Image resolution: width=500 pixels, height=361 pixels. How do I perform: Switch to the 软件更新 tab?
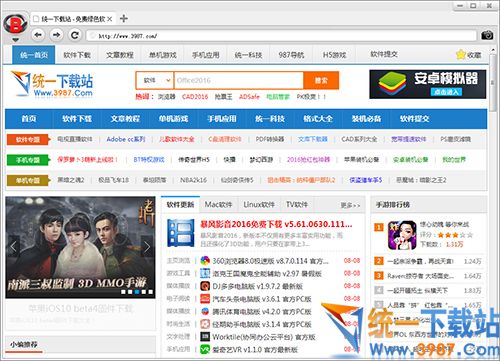pos(180,205)
